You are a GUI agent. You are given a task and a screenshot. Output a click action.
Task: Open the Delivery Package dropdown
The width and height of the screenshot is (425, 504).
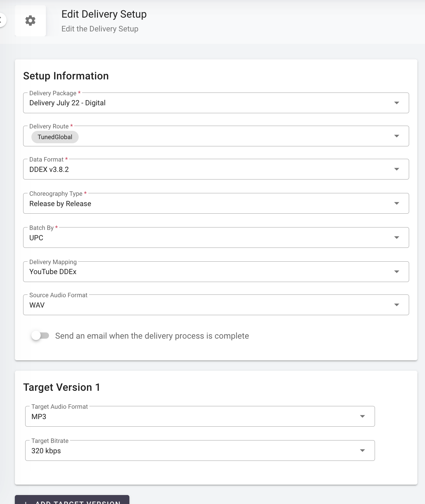pos(216,103)
